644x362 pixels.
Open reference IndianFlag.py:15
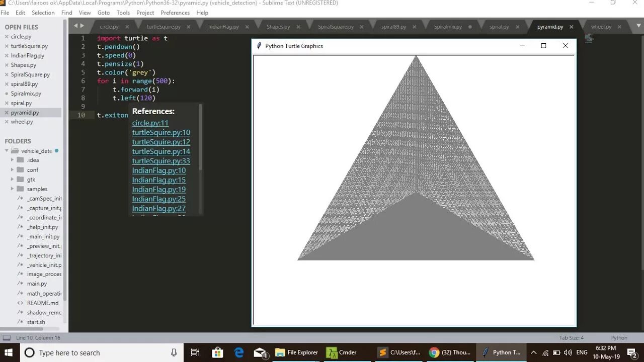159,180
